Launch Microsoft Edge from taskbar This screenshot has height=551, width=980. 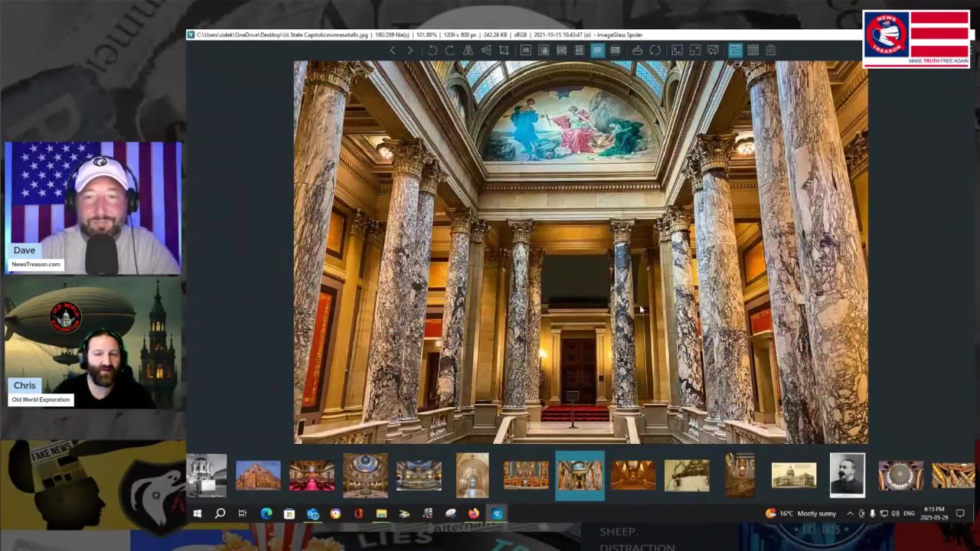click(266, 514)
